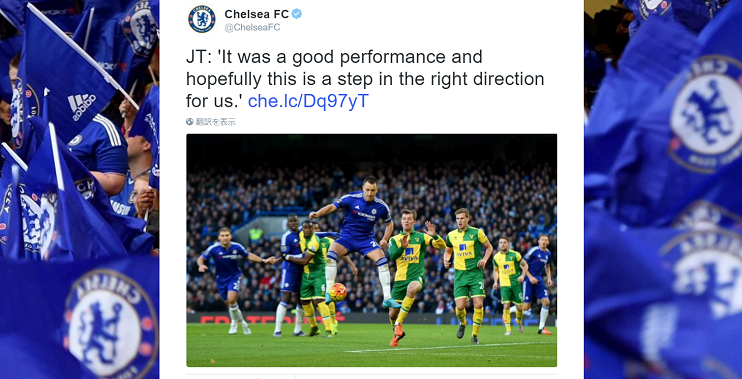The height and width of the screenshot is (379, 742).
Task: Click the blue verified badge next to Chelsea FC
Action: tap(297, 14)
